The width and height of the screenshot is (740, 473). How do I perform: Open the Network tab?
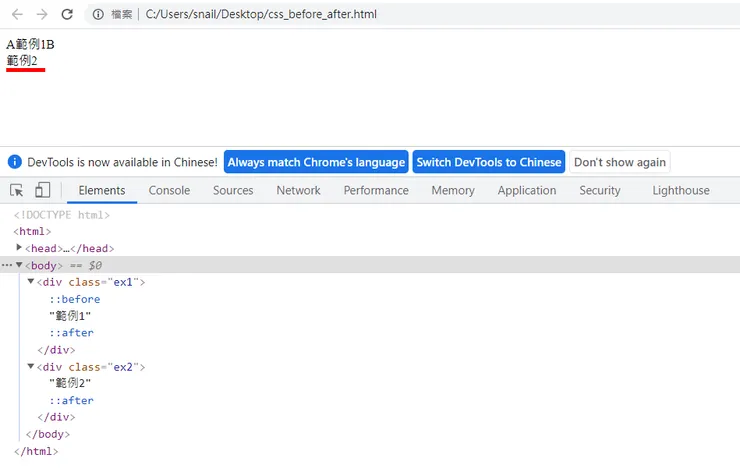click(x=298, y=190)
